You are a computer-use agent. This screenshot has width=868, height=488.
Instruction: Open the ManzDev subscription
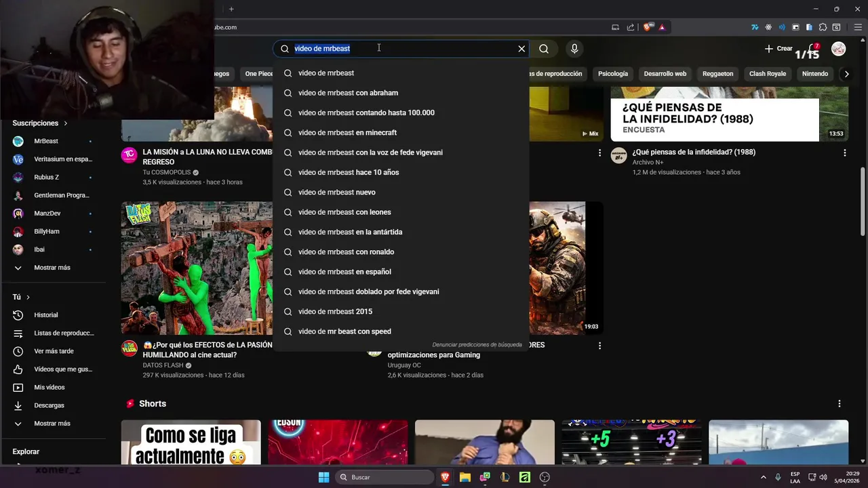point(53,213)
